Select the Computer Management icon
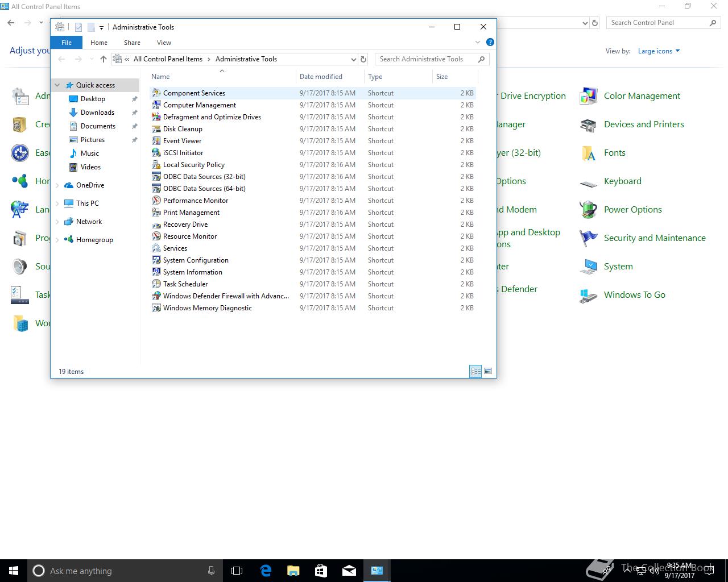Viewport: 728px width, 582px height. [156, 105]
